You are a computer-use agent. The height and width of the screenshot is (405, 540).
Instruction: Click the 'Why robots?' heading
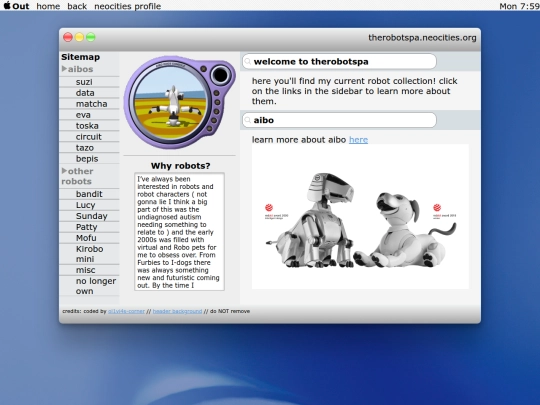[x=180, y=166]
